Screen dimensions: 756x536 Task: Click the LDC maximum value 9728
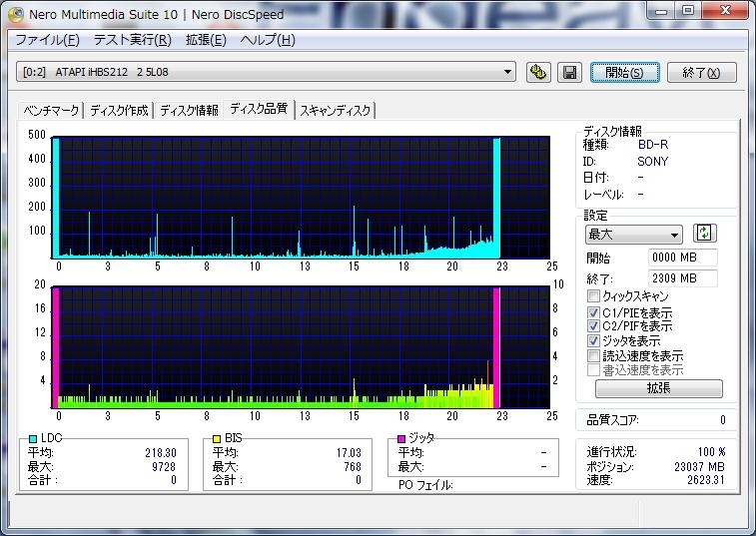coord(164,466)
